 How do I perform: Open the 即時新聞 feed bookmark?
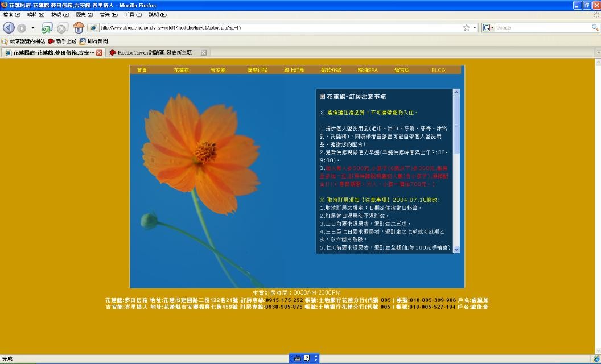(94, 41)
